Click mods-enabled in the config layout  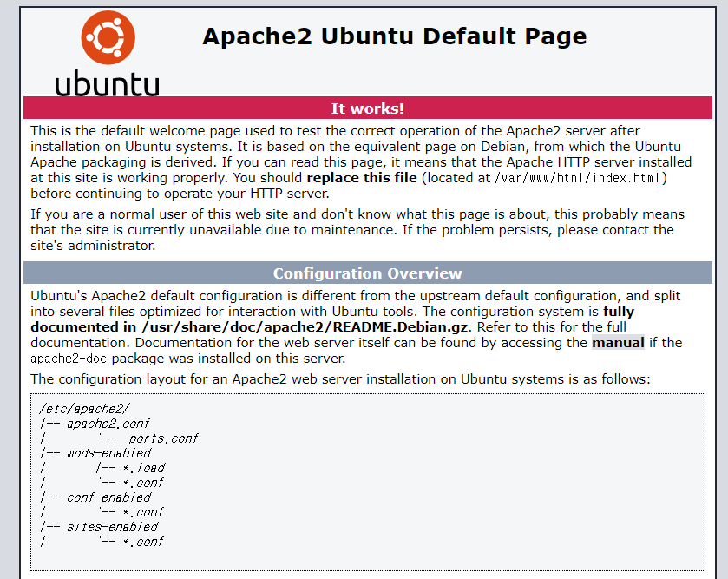[108, 453]
